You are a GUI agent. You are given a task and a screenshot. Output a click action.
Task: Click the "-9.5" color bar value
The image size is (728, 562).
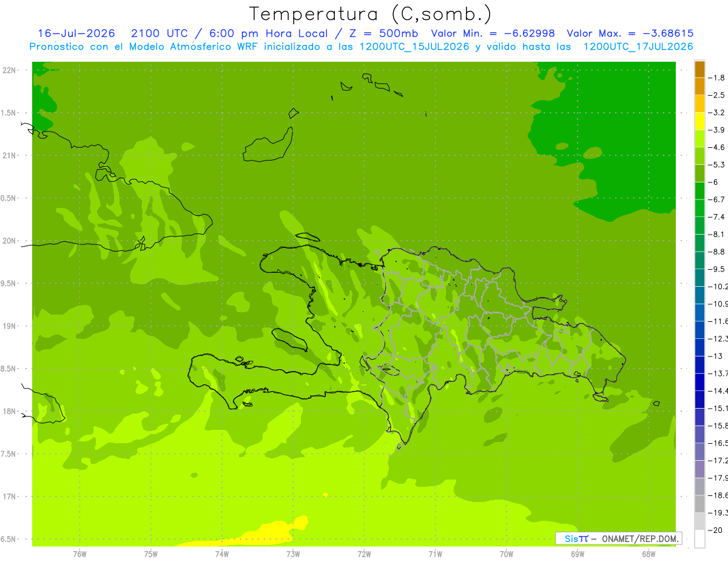click(718, 269)
